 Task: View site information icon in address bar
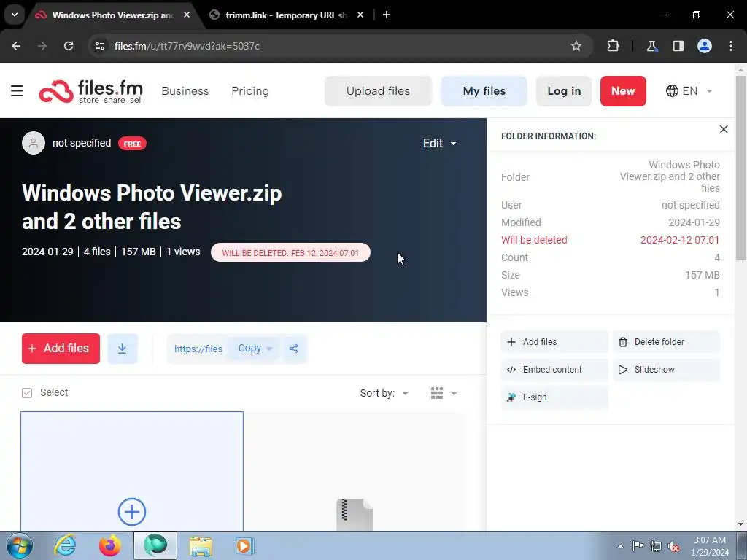click(100, 46)
